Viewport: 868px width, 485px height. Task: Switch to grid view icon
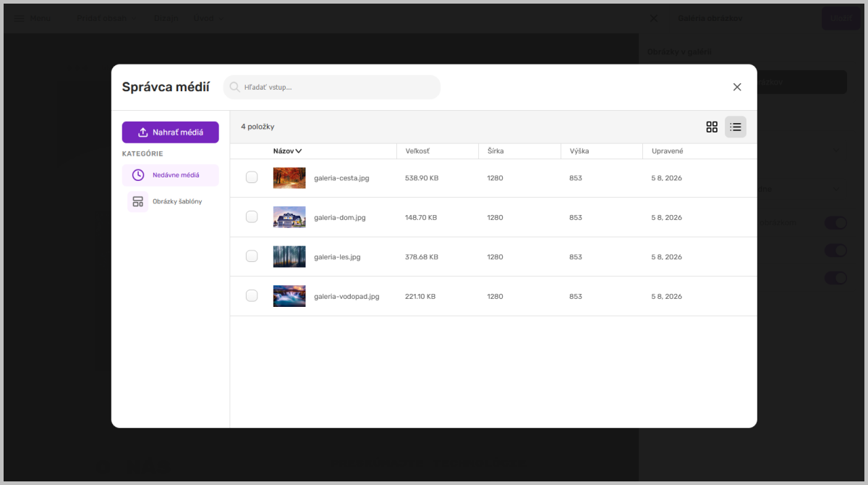pyautogui.click(x=712, y=127)
